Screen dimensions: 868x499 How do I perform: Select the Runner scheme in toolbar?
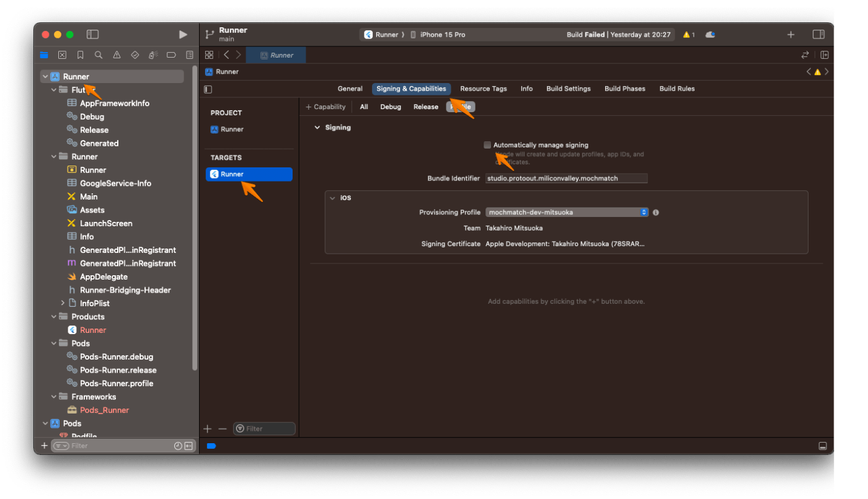tap(381, 35)
